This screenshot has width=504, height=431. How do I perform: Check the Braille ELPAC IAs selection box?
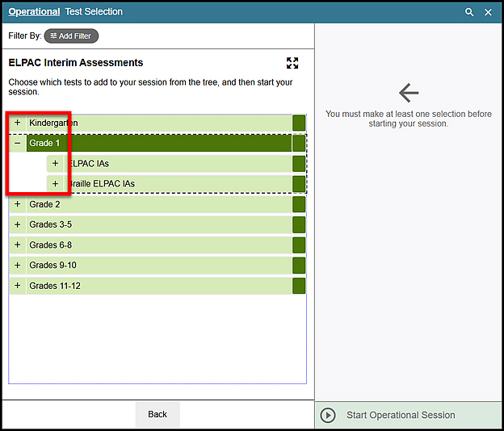(299, 184)
